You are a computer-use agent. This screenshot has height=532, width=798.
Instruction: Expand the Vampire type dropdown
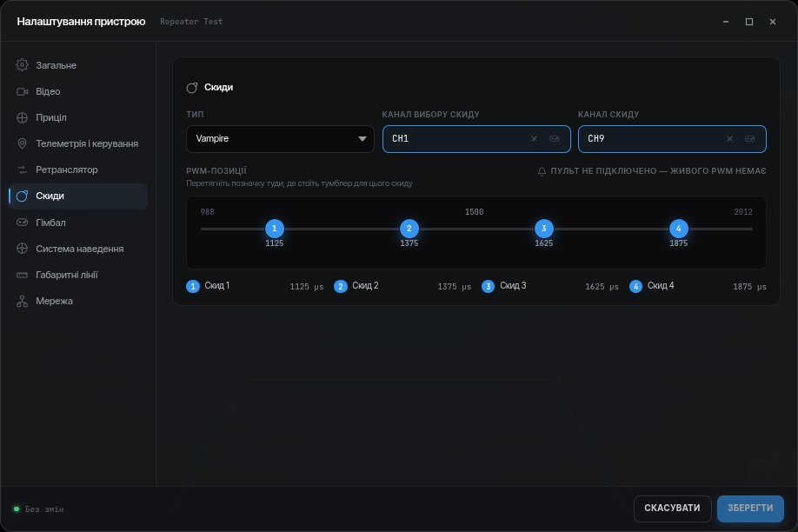[280, 139]
